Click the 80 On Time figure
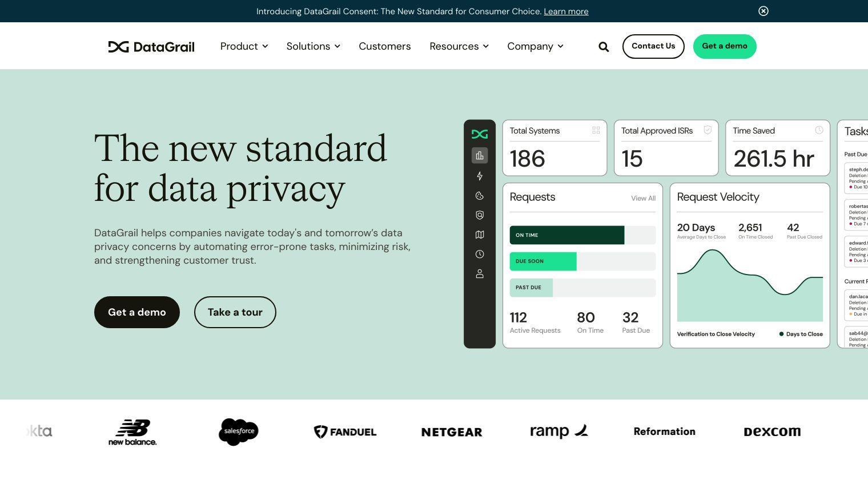The width and height of the screenshot is (868, 488). pos(586,317)
